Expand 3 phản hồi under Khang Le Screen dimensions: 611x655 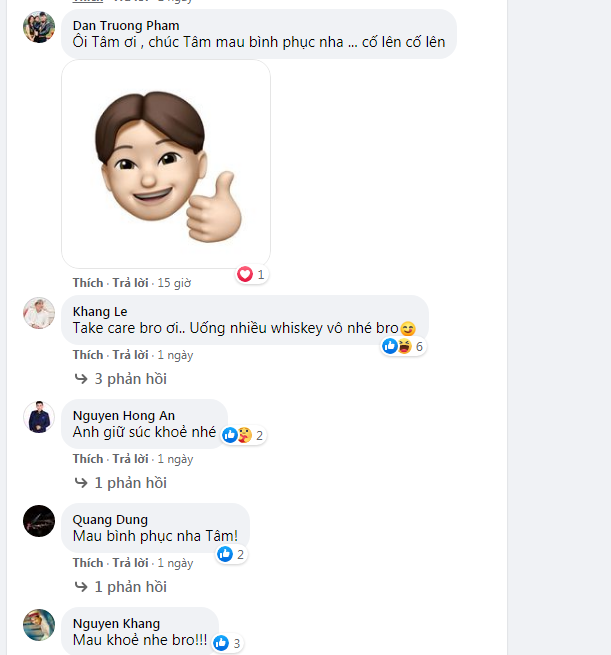(x=121, y=379)
